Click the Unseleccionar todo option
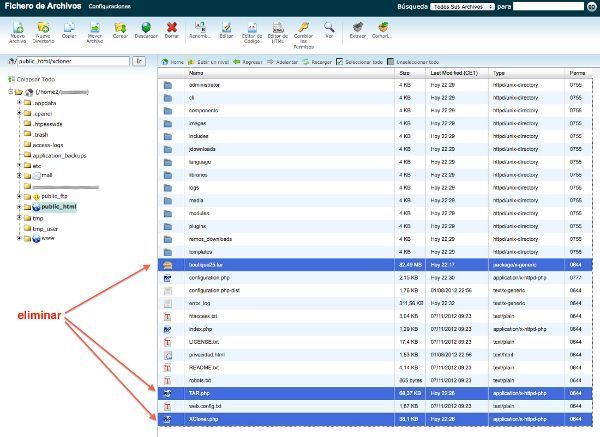 click(413, 62)
